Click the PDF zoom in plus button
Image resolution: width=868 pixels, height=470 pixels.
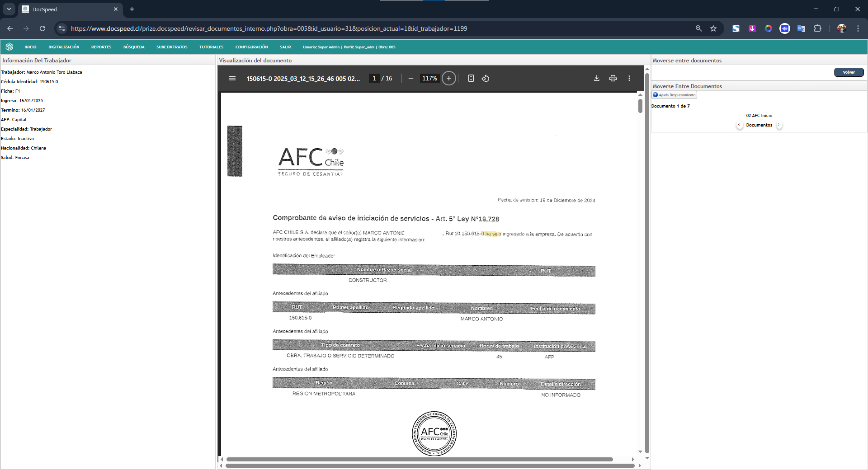(448, 78)
